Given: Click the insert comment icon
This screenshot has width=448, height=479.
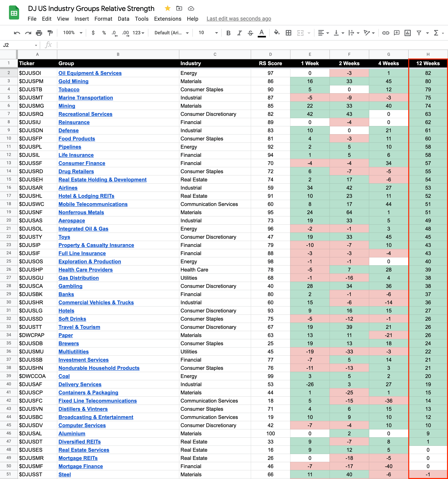Looking at the screenshot, I should [x=397, y=33].
